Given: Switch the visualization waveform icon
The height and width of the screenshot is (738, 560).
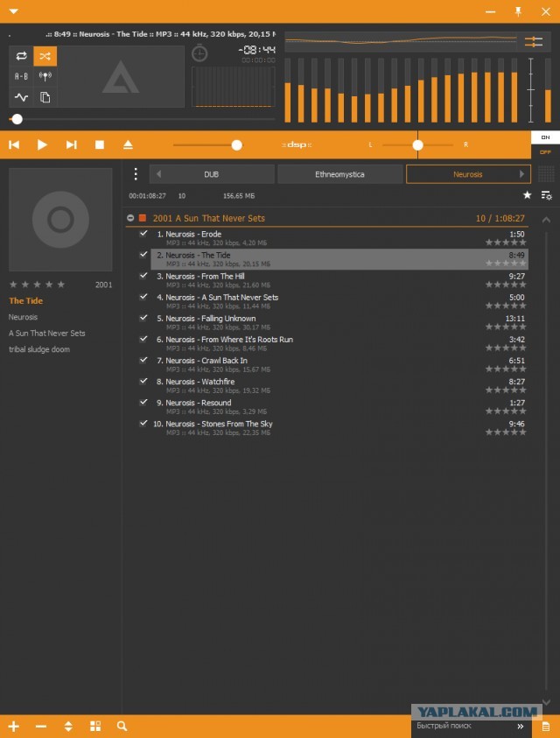Looking at the screenshot, I should click(x=21, y=97).
